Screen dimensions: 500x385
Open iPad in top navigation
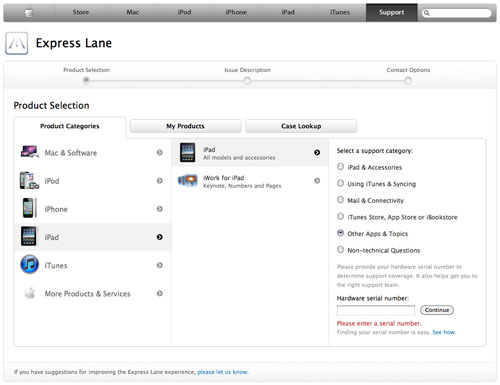coord(288,12)
